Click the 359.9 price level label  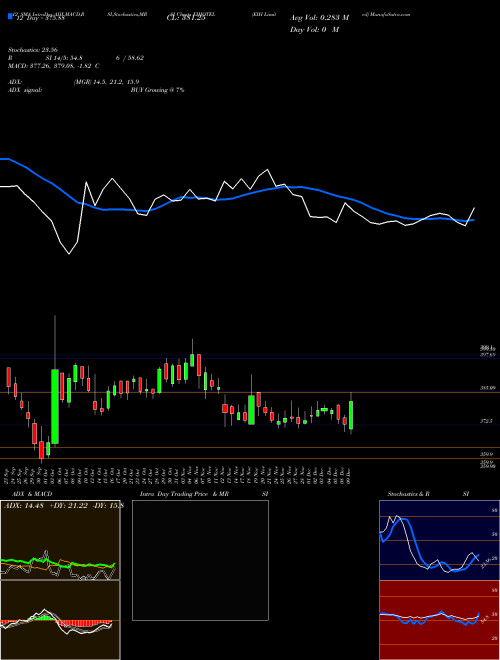(x=486, y=454)
